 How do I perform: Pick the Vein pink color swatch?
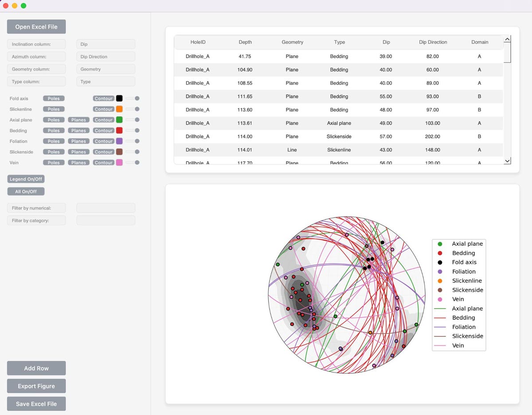119,163
